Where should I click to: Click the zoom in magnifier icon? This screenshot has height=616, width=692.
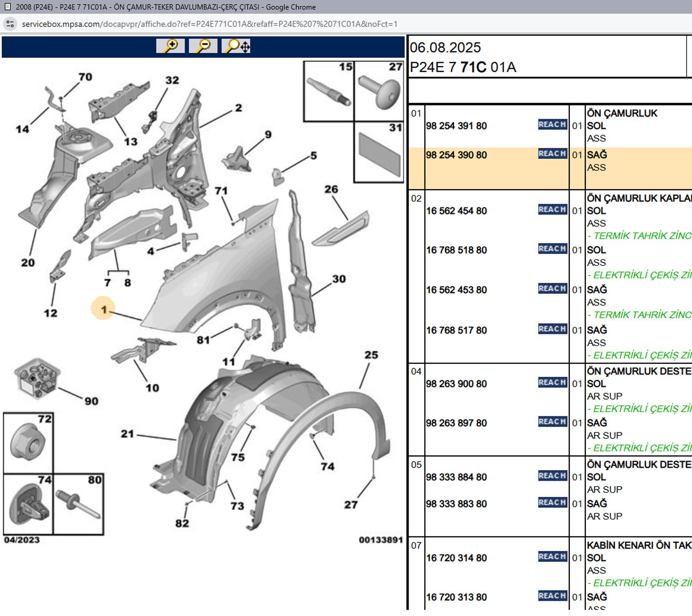tap(170, 46)
